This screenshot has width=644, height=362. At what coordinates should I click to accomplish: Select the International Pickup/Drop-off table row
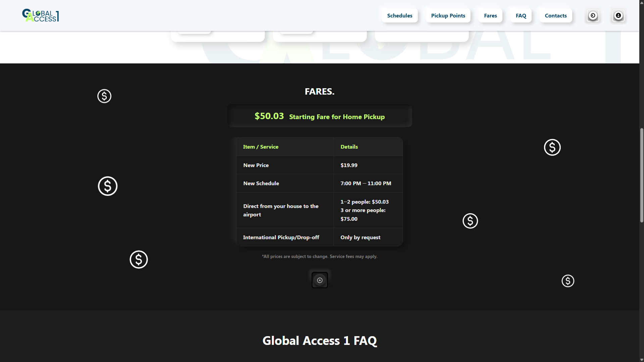pos(319,237)
